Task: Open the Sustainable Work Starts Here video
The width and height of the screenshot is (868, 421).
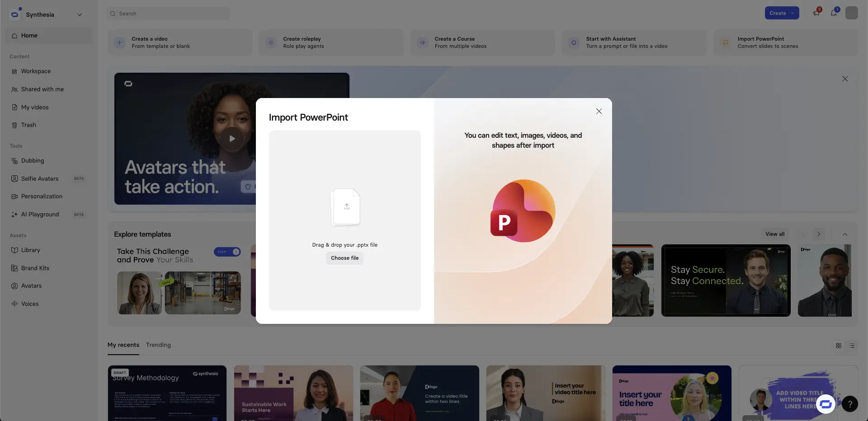Action: pos(293,393)
